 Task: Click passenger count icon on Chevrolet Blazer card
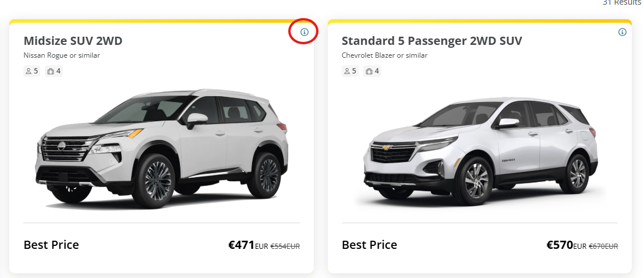click(347, 71)
